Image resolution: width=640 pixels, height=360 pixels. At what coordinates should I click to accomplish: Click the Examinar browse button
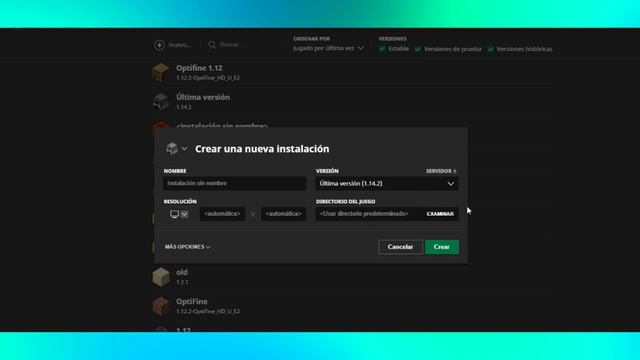(440, 214)
